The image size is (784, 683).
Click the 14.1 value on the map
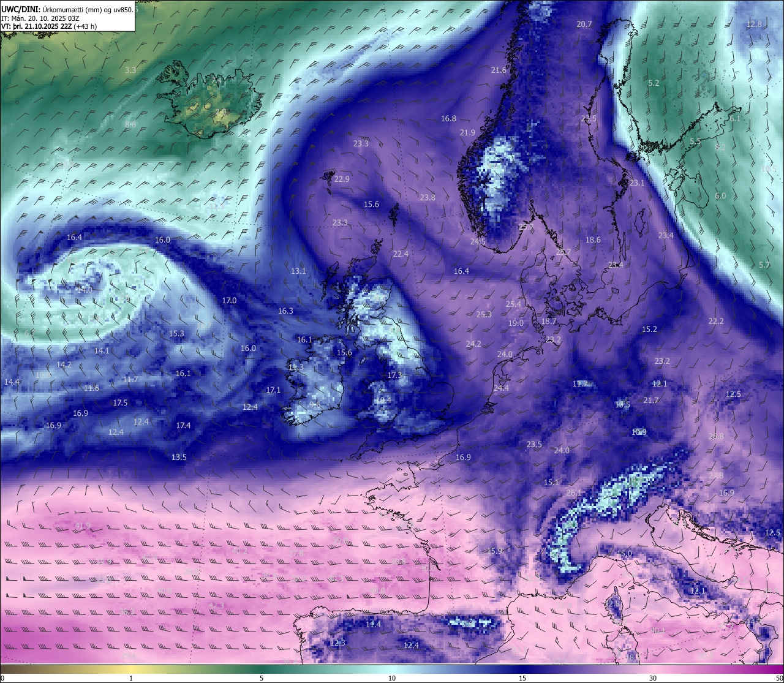pos(102,351)
